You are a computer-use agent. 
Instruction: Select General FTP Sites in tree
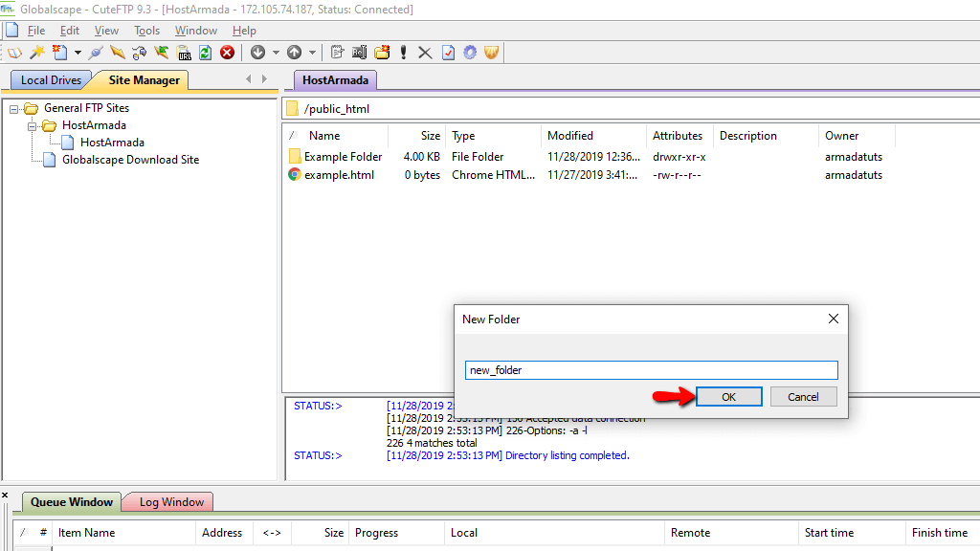(86, 108)
